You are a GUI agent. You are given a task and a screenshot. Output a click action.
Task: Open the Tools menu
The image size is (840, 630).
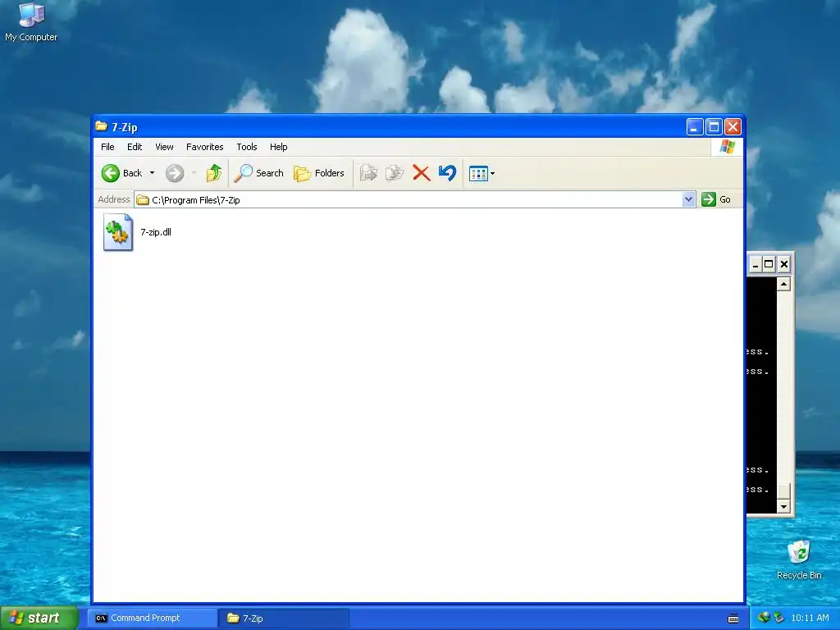point(247,147)
